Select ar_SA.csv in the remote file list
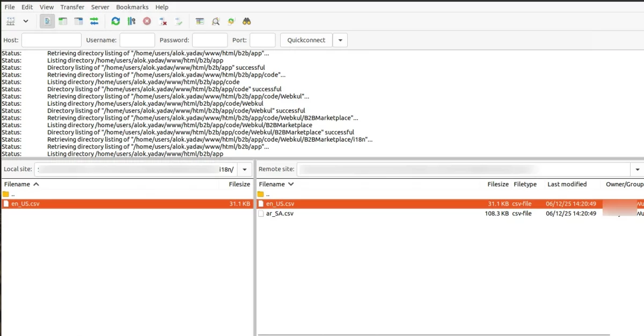644x336 pixels. 280,213
